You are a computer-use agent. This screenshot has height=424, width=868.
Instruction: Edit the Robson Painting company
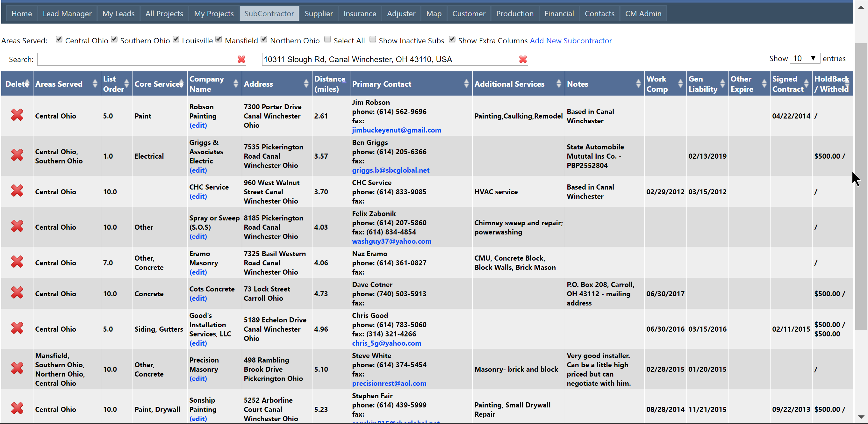[x=198, y=125]
